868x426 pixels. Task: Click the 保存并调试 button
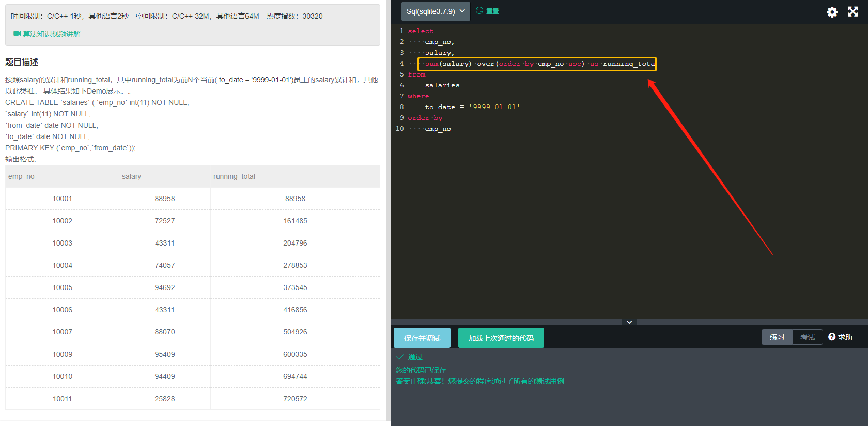422,338
